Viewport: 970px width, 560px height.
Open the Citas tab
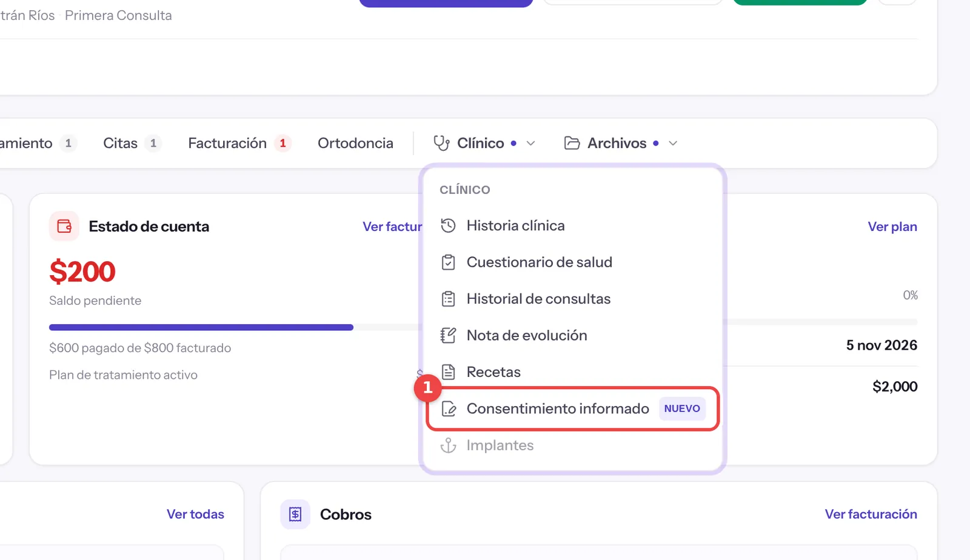[132, 143]
